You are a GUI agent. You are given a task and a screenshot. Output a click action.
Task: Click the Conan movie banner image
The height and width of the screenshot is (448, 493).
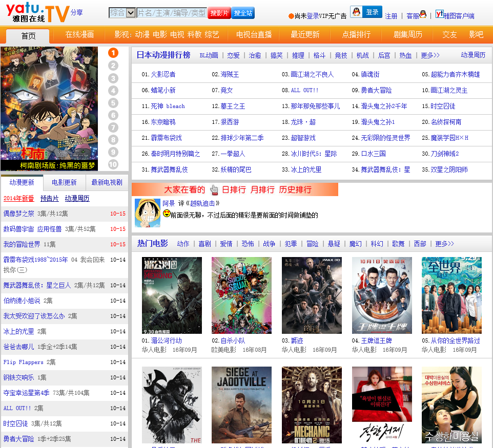coord(49,109)
